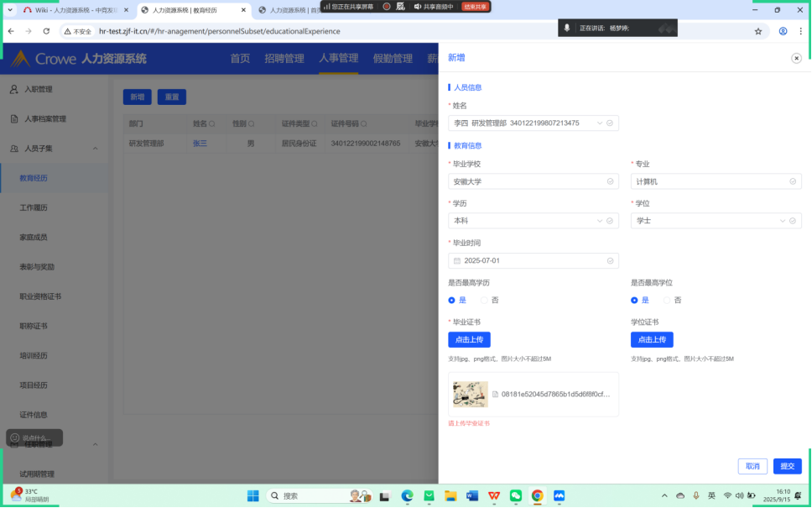The image size is (812, 508).
Task: Click the record icon in the sharing toolbar
Action: pyautogui.click(x=387, y=7)
